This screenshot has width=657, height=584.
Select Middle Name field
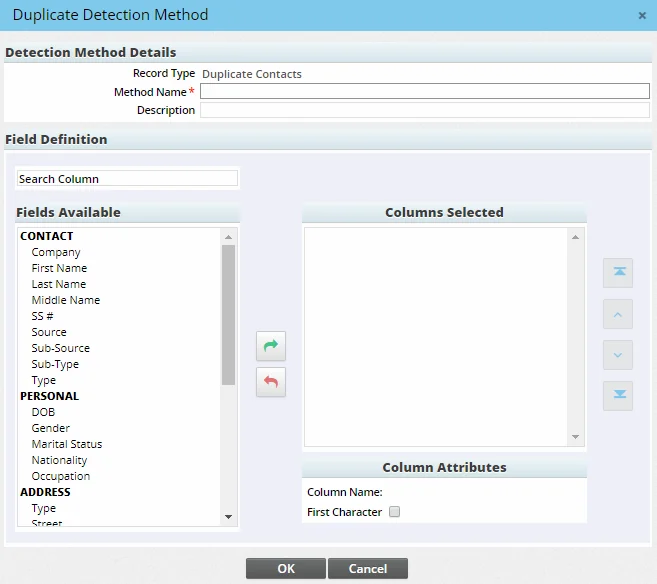point(66,300)
